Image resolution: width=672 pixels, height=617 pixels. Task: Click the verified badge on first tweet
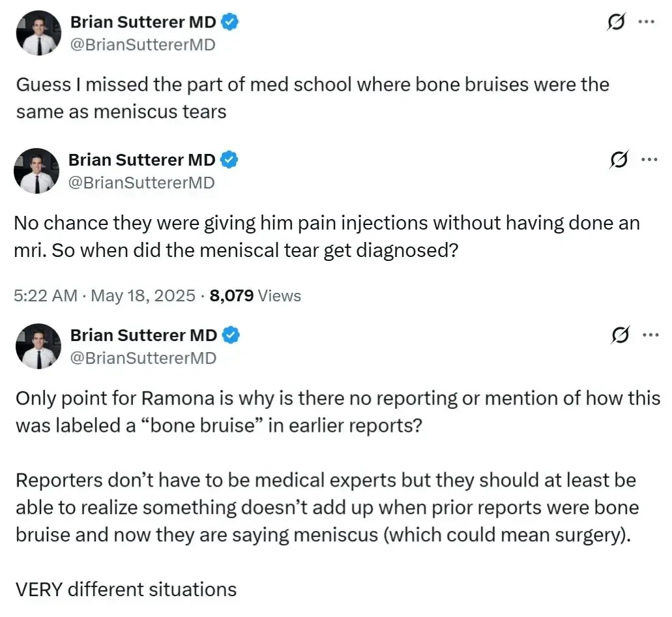(229, 22)
